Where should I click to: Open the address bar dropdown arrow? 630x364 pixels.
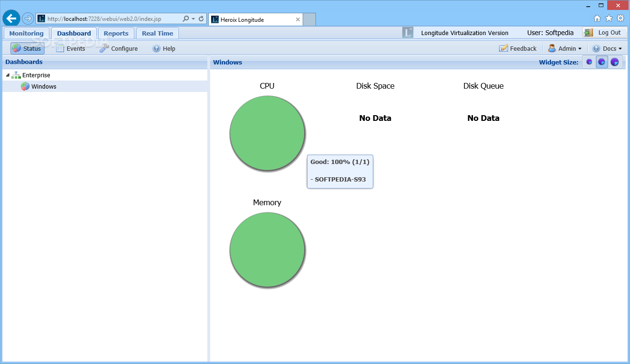tap(193, 19)
